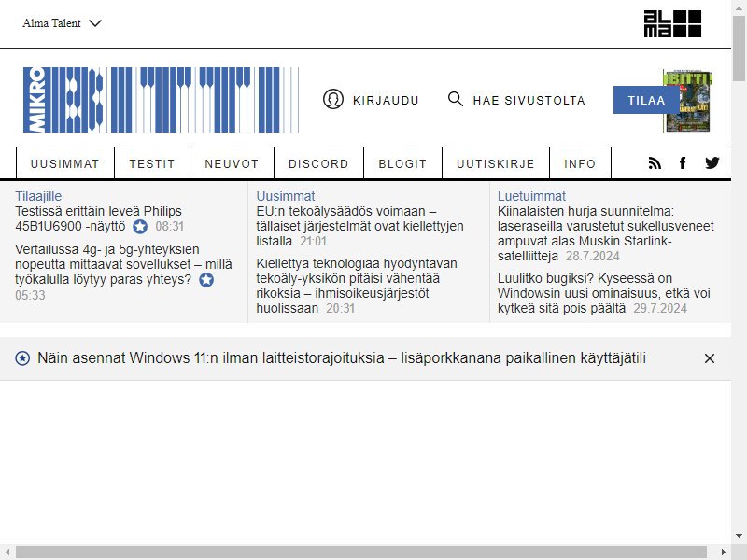Open the 4g and 5g speed apps comparison
This screenshot has height=560, width=747.
123,264
